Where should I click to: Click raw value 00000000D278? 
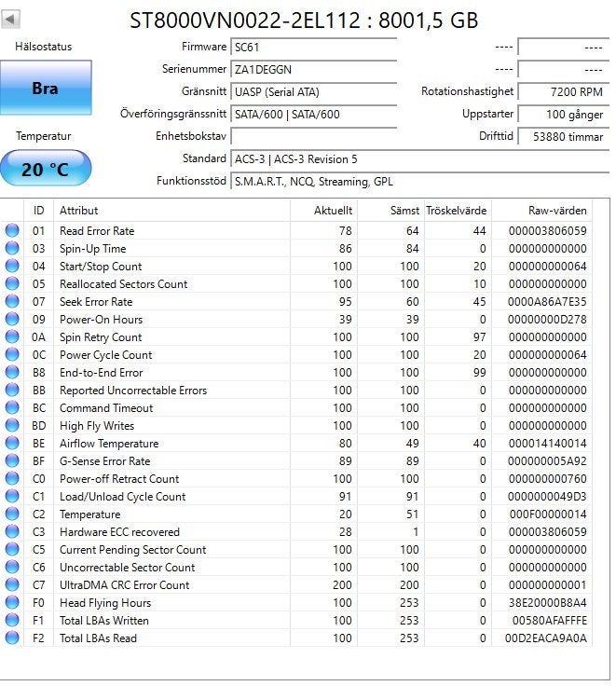(547, 320)
